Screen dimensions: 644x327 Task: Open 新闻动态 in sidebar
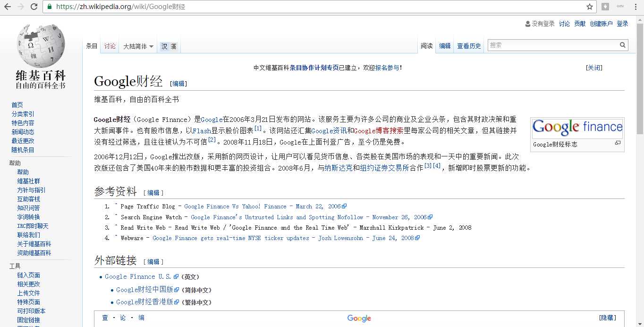click(23, 132)
